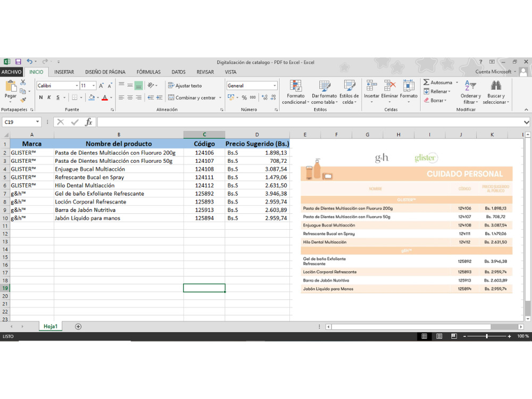The width and height of the screenshot is (532, 399).
Task: Click the Insertar cells button
Action: pos(371,91)
